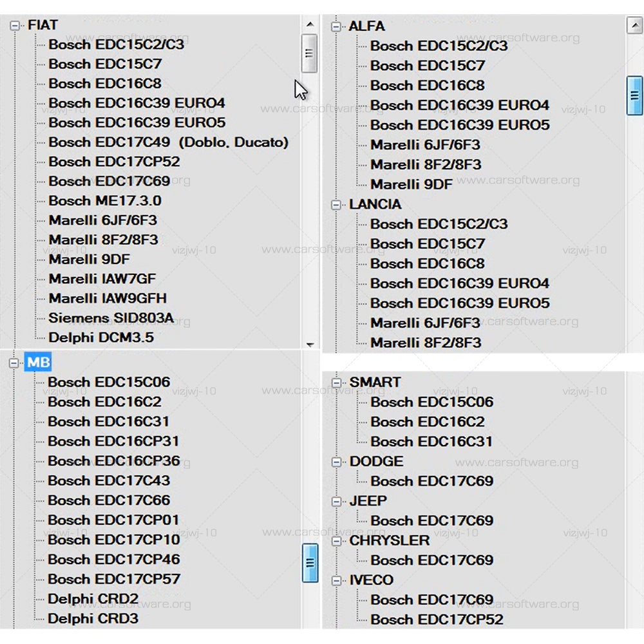Select Marelli 9DF under ALFA
The height and width of the screenshot is (644, 644).
pyautogui.click(x=411, y=184)
